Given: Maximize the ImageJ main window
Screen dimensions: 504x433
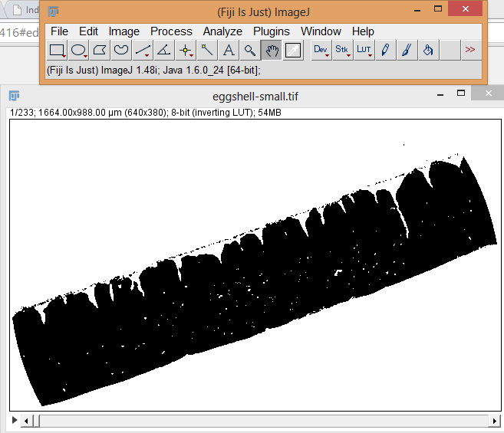Looking at the screenshot, I should pos(438,9).
